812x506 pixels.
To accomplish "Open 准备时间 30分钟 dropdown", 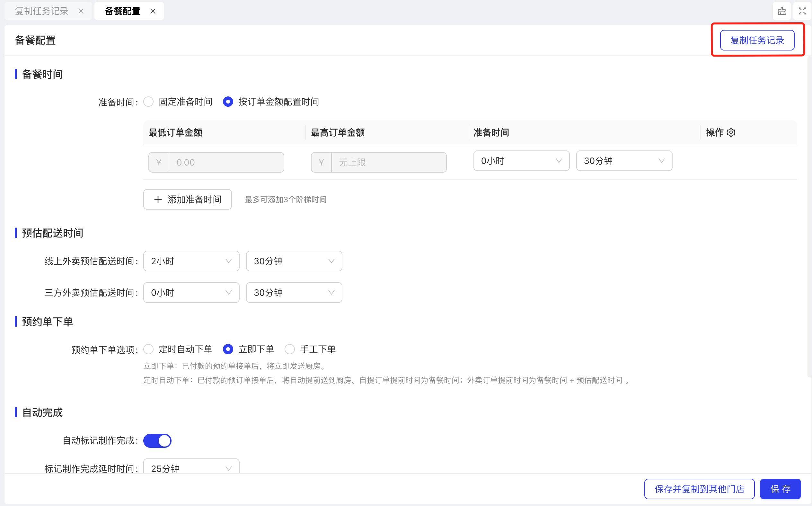I will (x=624, y=161).
